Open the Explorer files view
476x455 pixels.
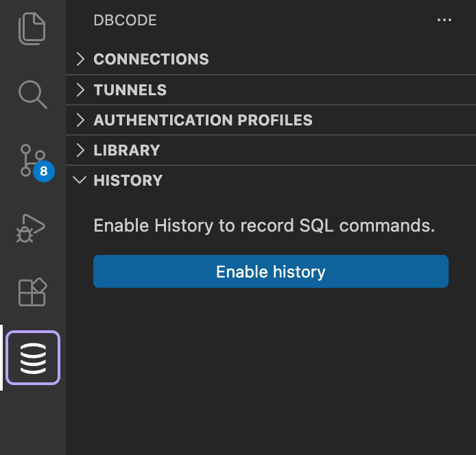point(32,29)
